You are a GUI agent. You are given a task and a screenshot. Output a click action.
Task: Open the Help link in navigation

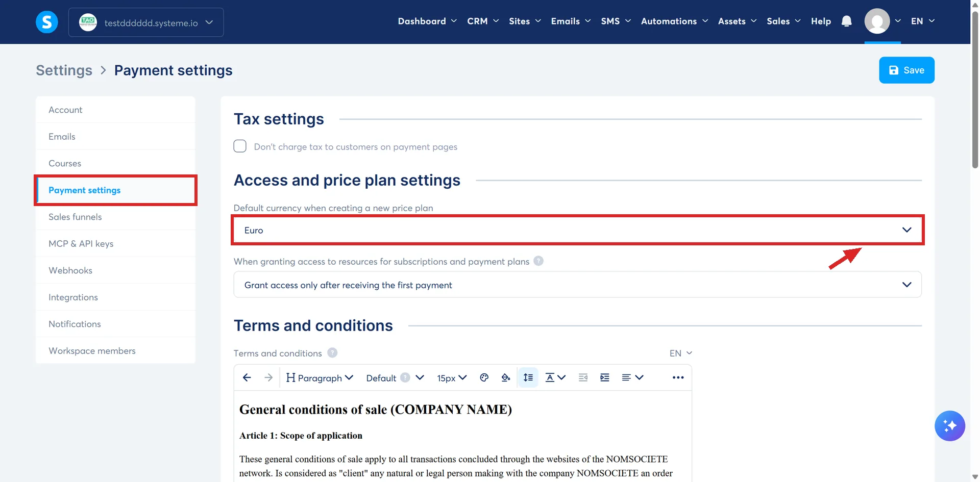pyautogui.click(x=821, y=21)
